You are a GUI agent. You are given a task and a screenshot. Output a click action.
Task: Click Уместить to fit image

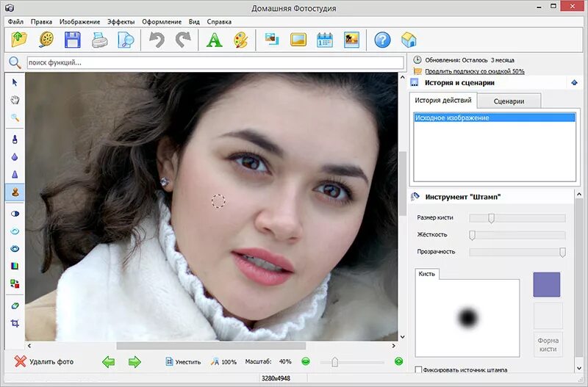pos(183,362)
